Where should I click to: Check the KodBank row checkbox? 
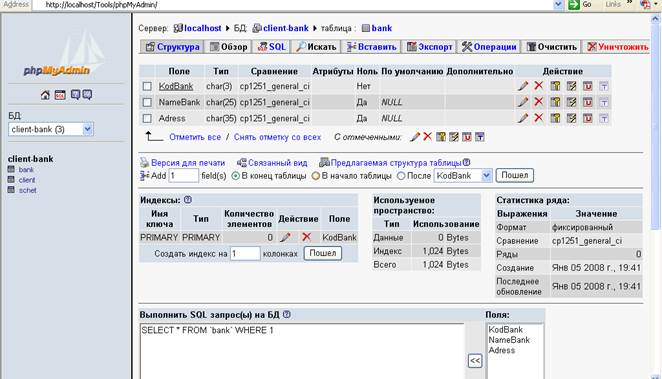coord(147,86)
